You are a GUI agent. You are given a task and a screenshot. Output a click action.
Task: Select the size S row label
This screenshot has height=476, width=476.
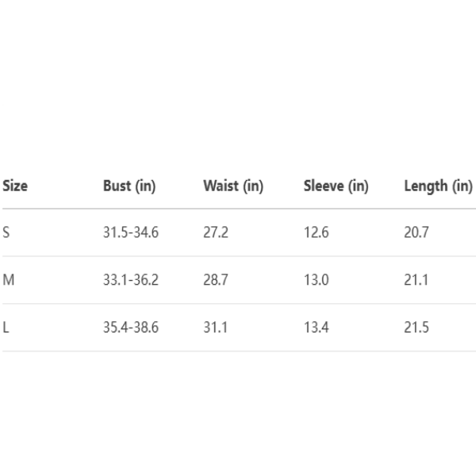pos(6,232)
